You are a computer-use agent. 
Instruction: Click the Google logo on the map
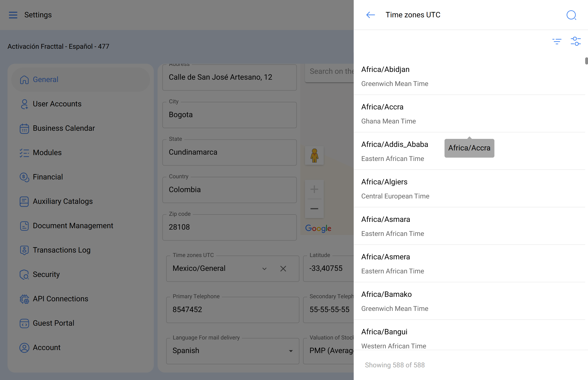point(318,228)
